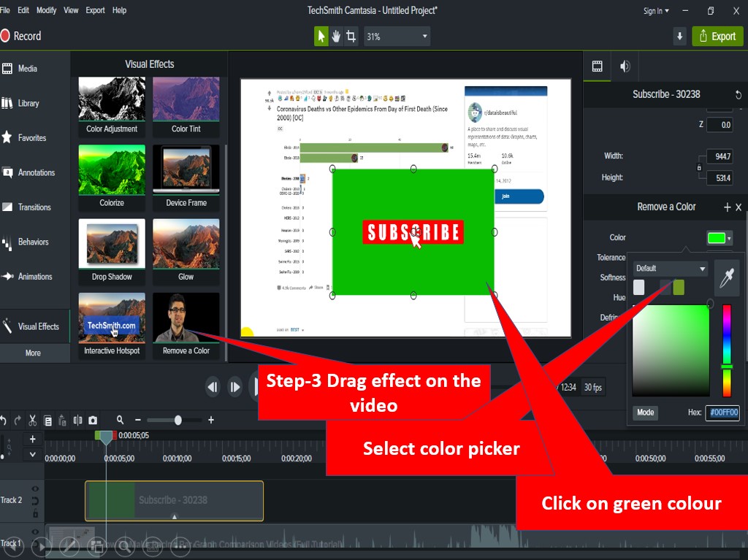Open the Behaviors tab

click(x=35, y=242)
